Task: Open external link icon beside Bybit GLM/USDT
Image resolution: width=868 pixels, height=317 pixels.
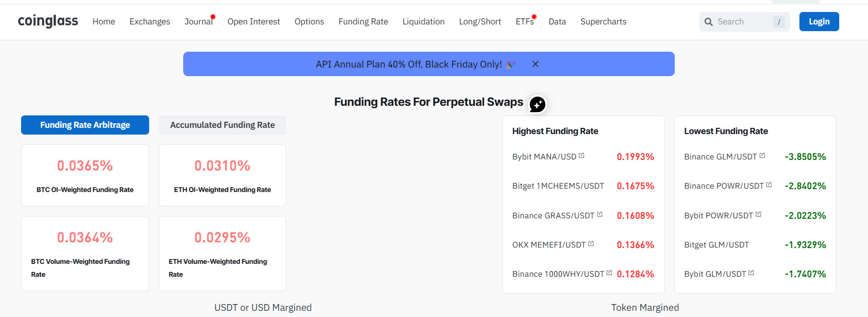Action: [751, 273]
